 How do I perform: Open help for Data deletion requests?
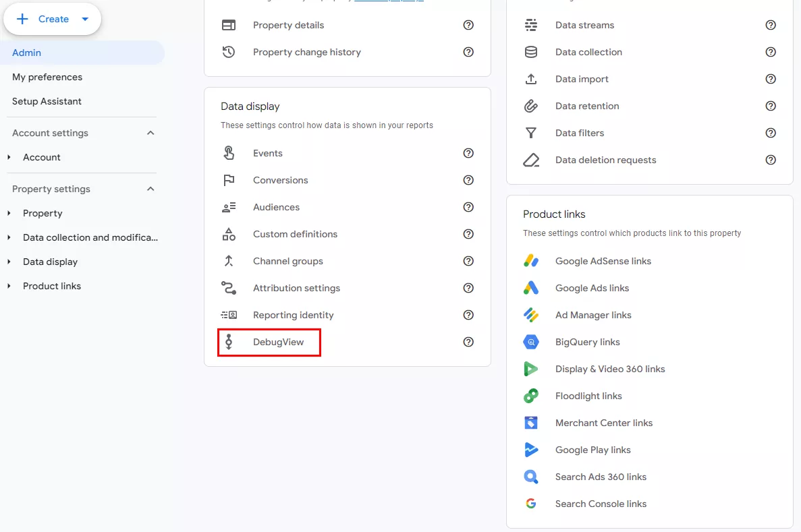(x=771, y=160)
